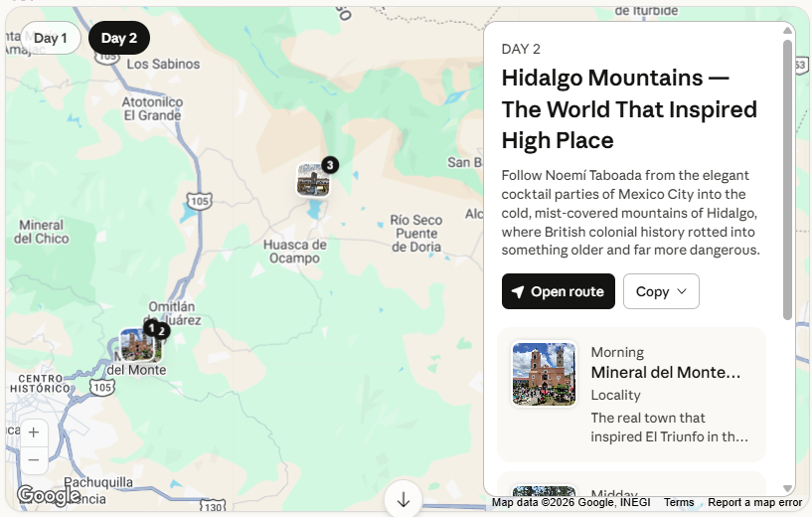Viewport: 812px width, 517px height.
Task: Zoom in on the map
Action: pos(34,432)
